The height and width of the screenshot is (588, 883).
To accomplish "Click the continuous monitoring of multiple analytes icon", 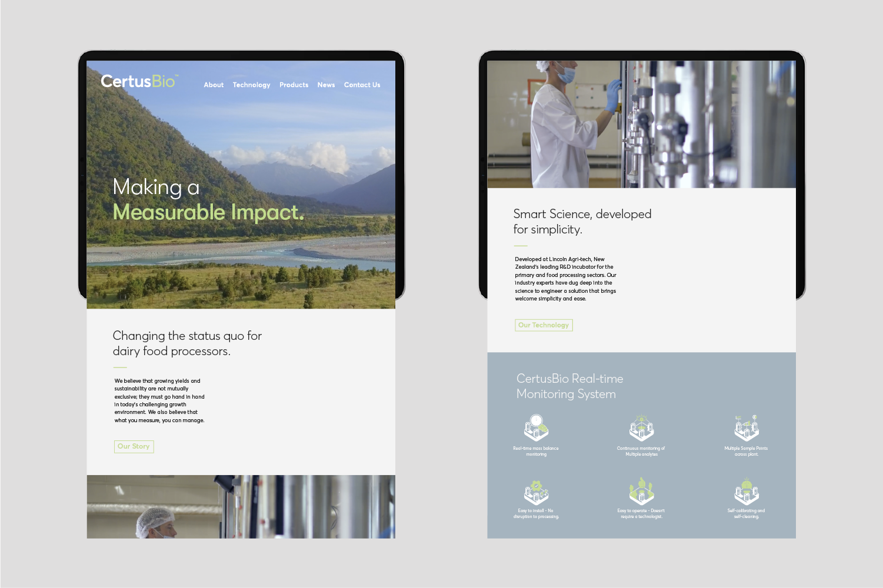I will (x=641, y=428).
